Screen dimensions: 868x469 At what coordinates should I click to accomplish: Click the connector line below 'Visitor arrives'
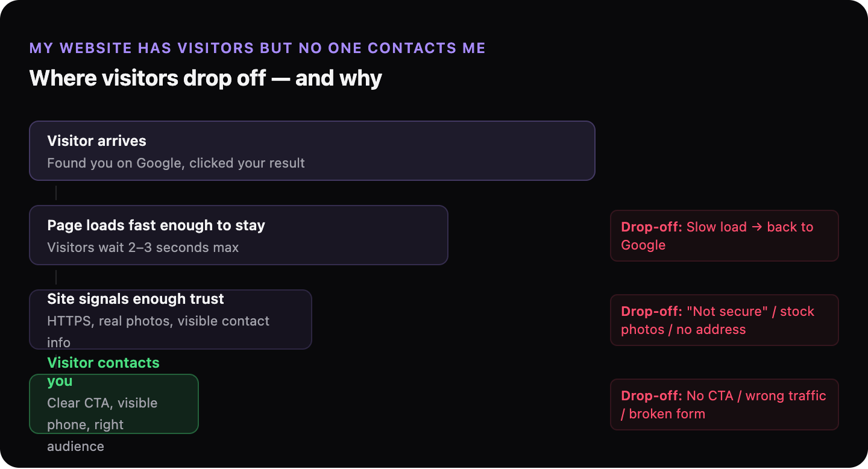(x=56, y=193)
